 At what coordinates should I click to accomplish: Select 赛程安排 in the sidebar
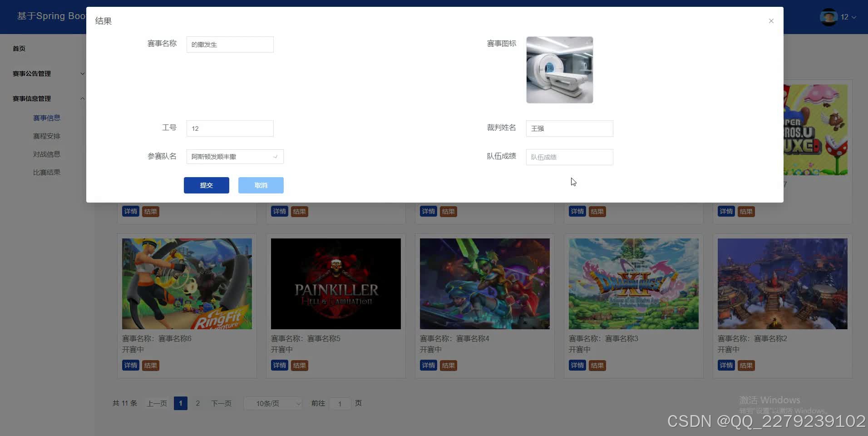tap(47, 136)
